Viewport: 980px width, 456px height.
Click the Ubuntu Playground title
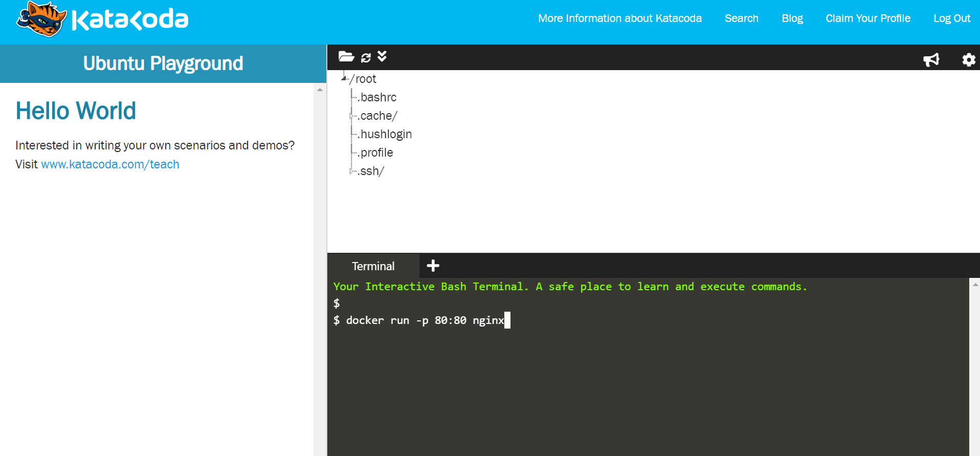pyautogui.click(x=163, y=63)
